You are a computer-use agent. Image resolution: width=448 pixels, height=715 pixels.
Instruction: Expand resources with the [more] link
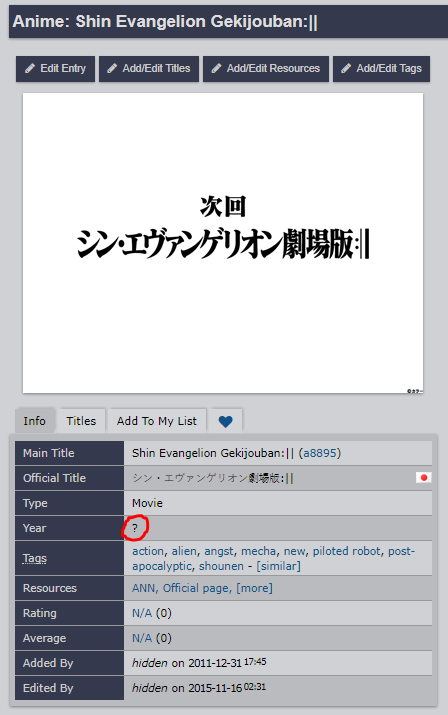254,588
